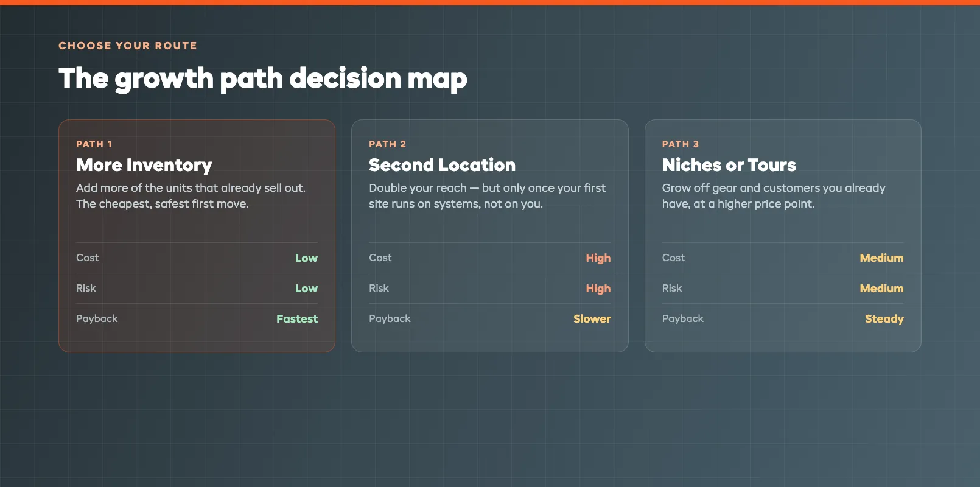Click the 'Second Location' card title

point(442,165)
